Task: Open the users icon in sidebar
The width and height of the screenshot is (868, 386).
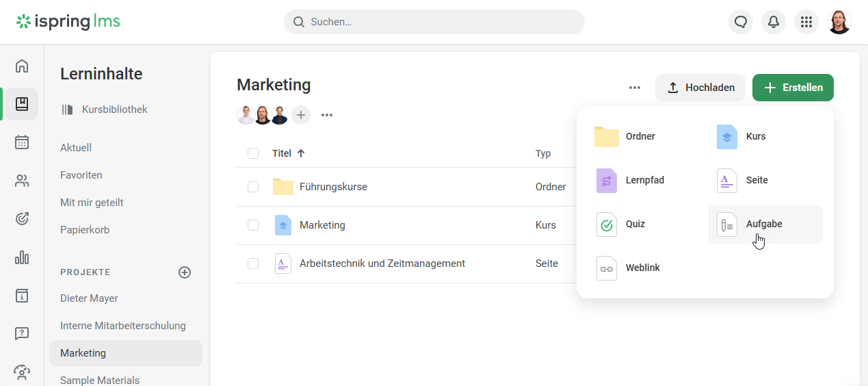Action: tap(22, 181)
